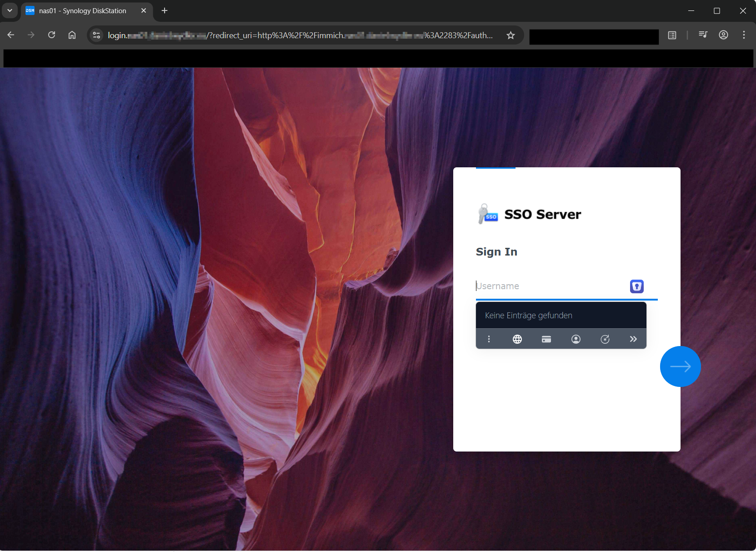Viewport: 756px width, 552px height.
Task: Expand more options with double chevron
Action: pos(633,339)
